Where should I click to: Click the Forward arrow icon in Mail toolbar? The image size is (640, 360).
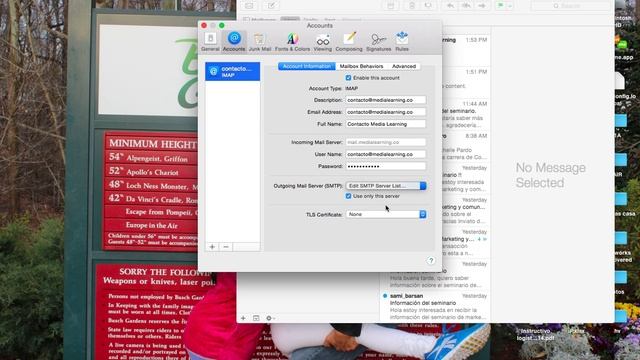482,6
